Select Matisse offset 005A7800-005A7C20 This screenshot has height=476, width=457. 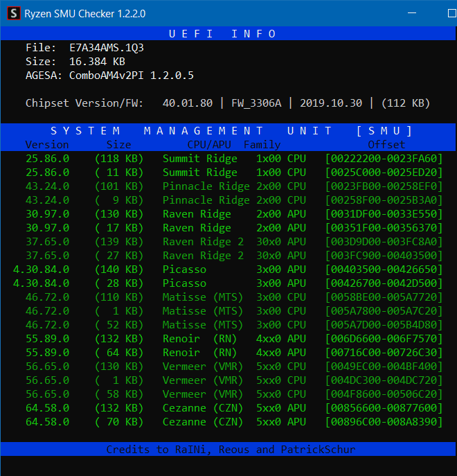click(x=384, y=311)
